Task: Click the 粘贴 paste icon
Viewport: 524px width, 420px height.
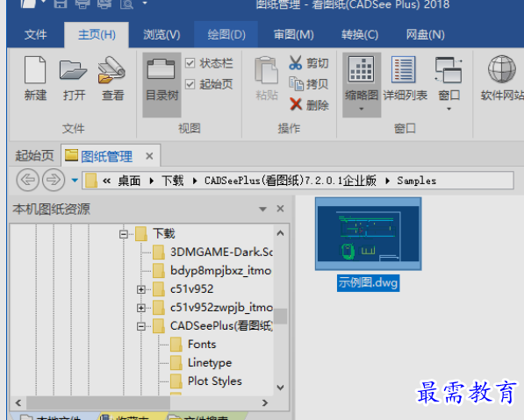Action: coord(266,70)
